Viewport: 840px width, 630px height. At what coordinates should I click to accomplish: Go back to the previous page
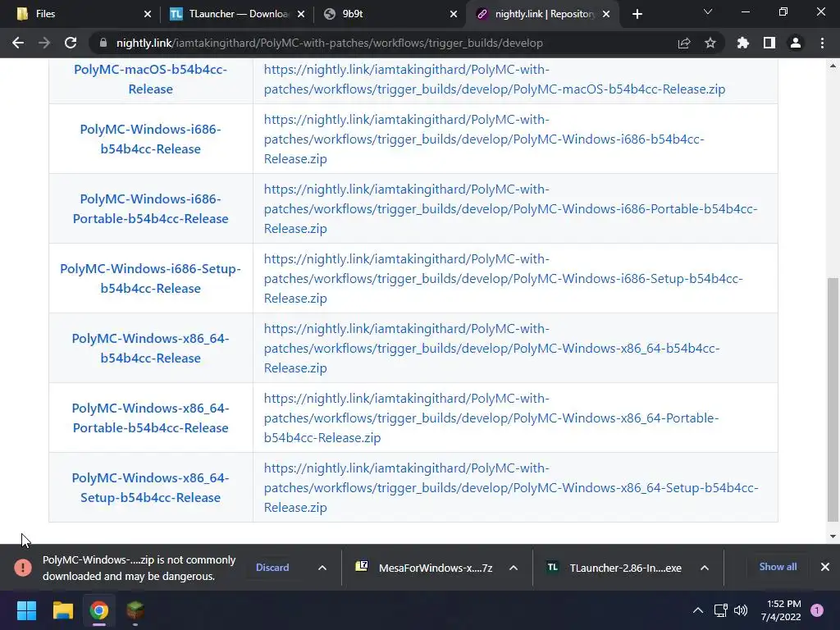pos(18,43)
